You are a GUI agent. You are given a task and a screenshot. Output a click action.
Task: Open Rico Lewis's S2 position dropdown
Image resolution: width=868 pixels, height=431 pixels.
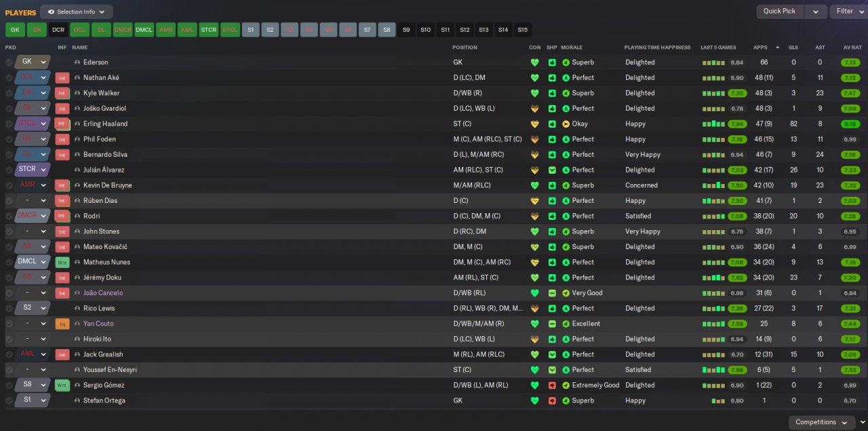pos(33,308)
